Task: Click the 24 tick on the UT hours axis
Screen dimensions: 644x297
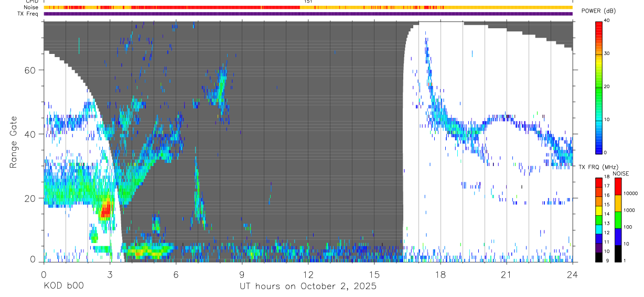Action: pos(572,274)
